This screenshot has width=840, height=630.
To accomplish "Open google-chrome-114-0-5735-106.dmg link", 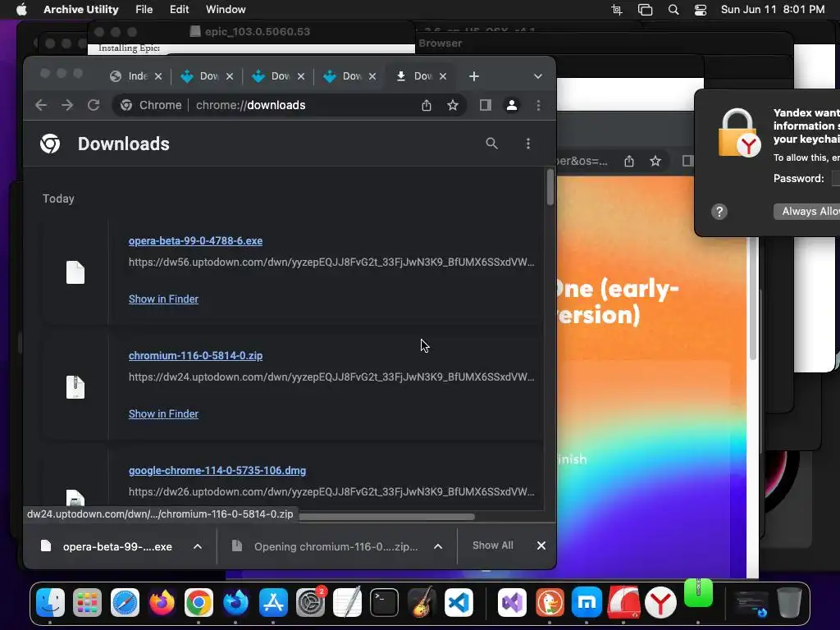I will click(x=217, y=470).
